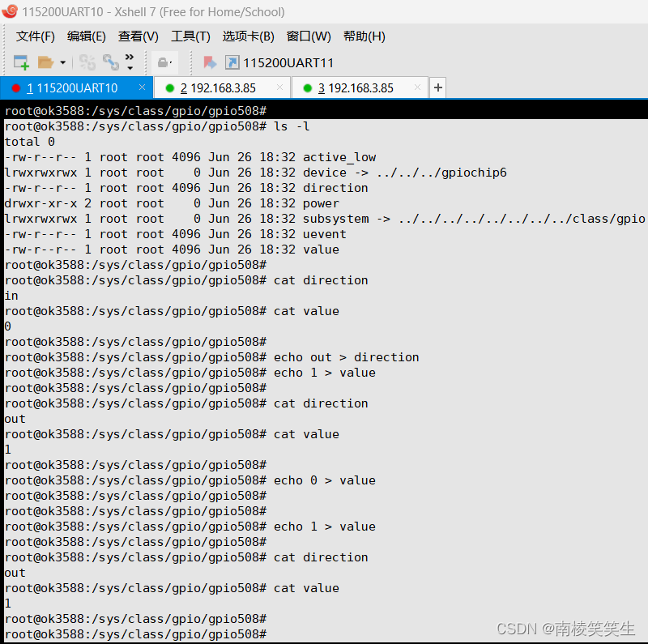Open the 115200UART11 quick session shortcut
This screenshot has height=644, width=648.
pyautogui.click(x=279, y=63)
